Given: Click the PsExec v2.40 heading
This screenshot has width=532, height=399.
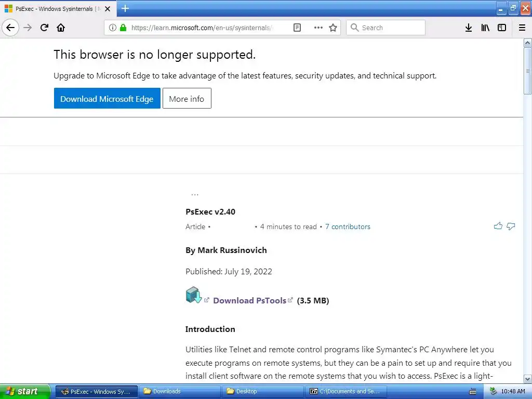Looking at the screenshot, I should [x=210, y=212].
